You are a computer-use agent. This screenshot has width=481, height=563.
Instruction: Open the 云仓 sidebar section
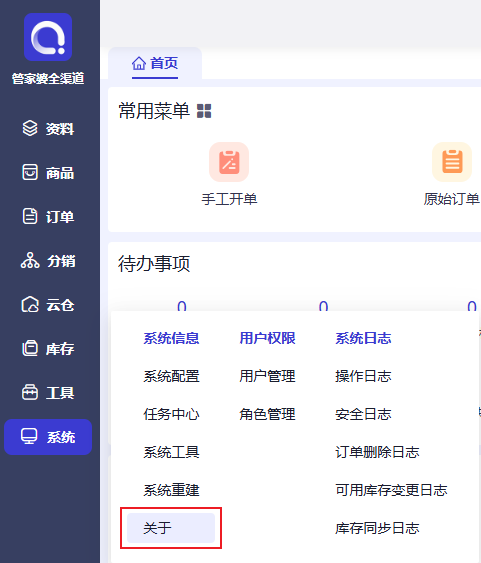(x=48, y=305)
